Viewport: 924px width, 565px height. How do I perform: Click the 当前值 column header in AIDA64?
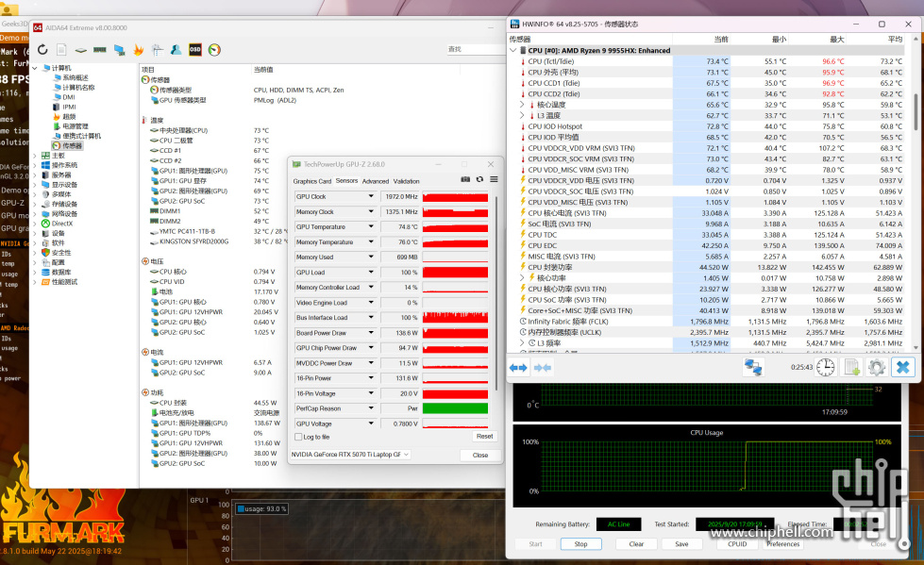(263, 70)
